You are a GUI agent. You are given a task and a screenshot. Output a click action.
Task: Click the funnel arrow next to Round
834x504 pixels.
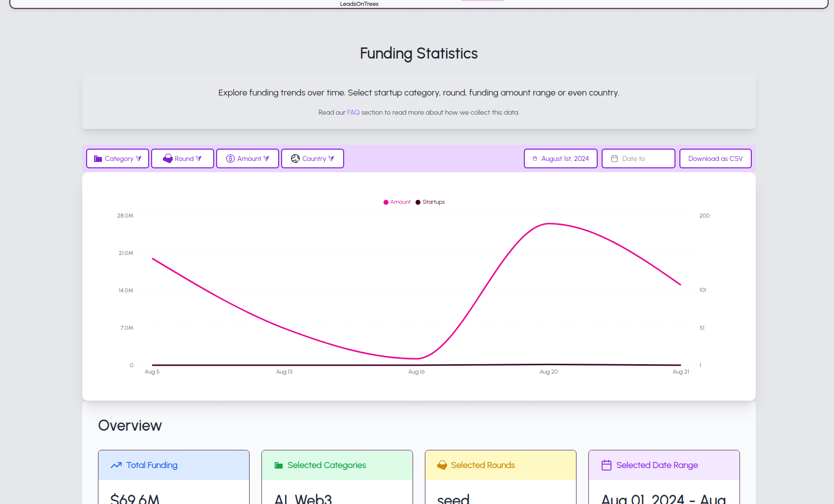pyautogui.click(x=198, y=158)
